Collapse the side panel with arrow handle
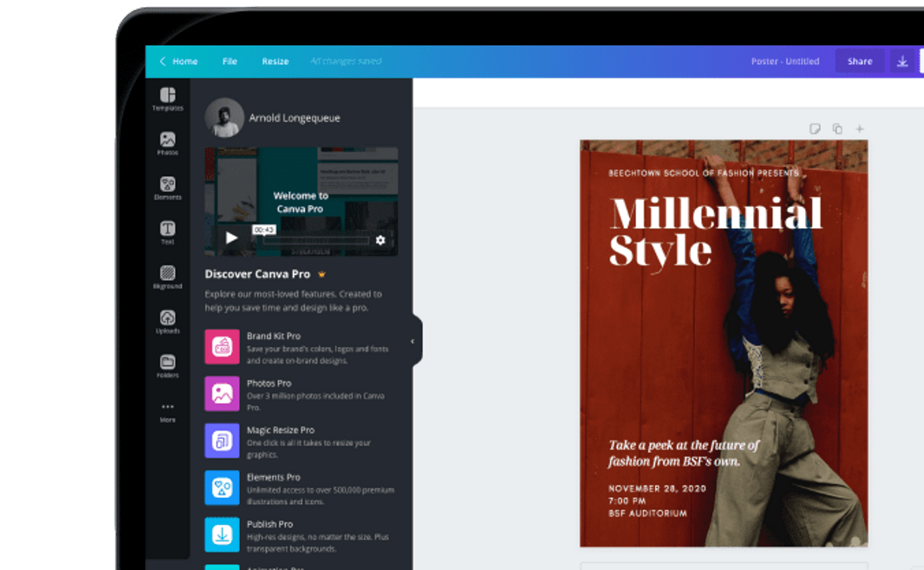This screenshot has width=924, height=570. 413,342
